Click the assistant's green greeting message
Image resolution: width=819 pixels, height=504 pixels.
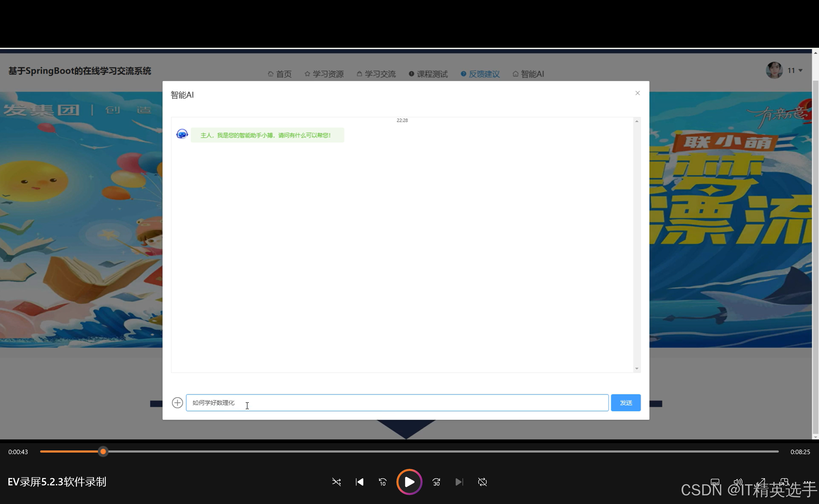[x=267, y=135]
